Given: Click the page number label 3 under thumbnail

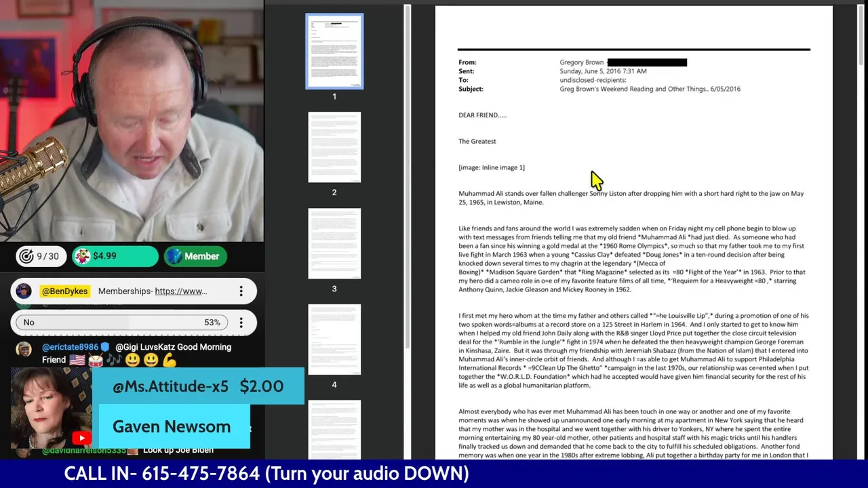Looking at the screenshot, I should [334, 289].
